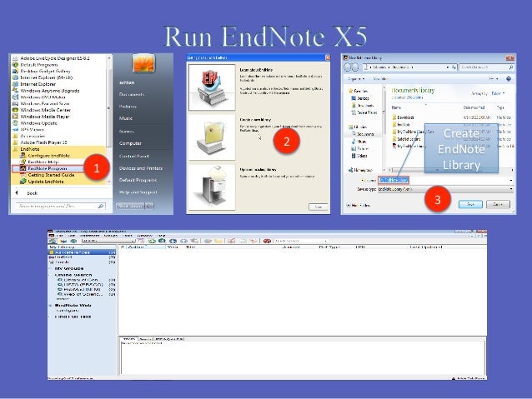Open the output style dropdown in EndNote toolbar

[108, 241]
